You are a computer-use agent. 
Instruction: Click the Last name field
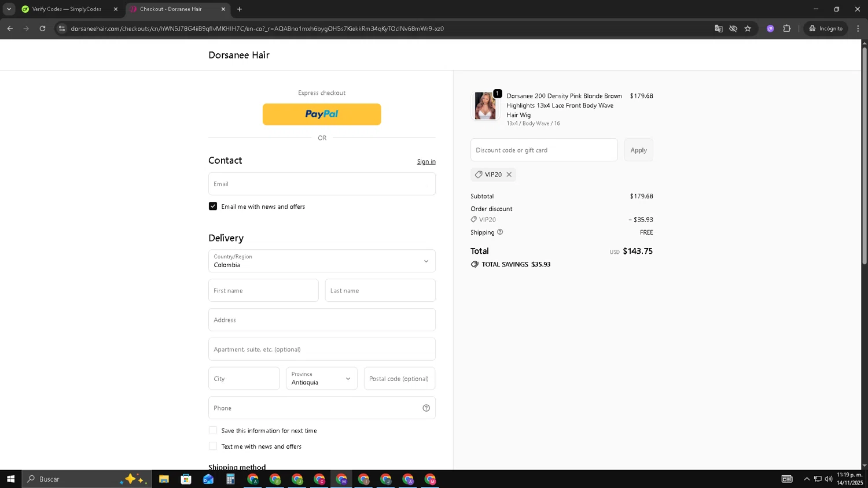(380, 290)
